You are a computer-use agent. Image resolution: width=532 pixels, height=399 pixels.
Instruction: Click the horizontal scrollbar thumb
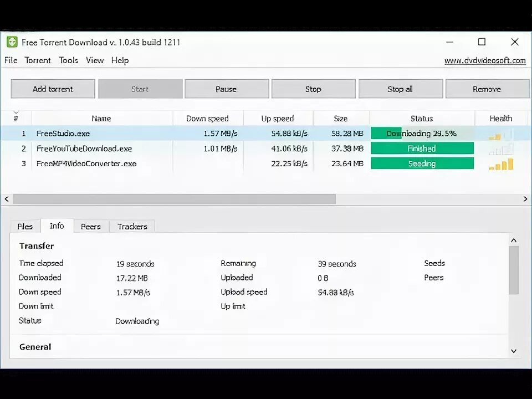click(x=175, y=199)
